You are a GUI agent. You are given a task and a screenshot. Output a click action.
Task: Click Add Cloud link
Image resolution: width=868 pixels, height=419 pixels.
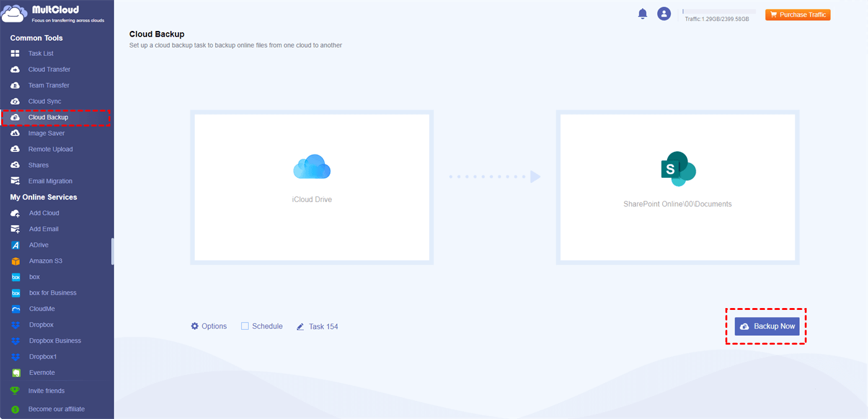tap(44, 213)
